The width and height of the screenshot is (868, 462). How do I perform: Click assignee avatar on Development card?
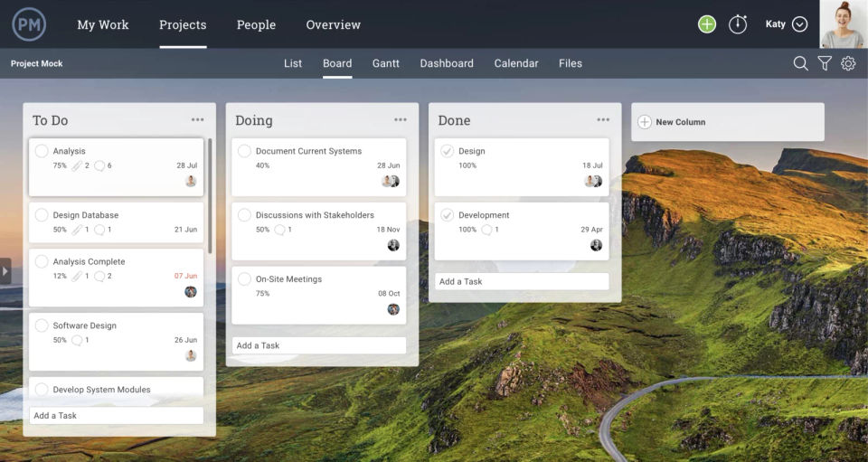pos(596,245)
